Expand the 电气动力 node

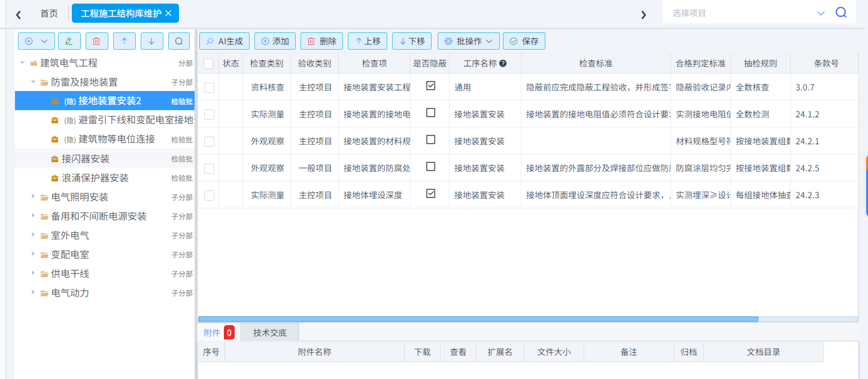coord(34,293)
